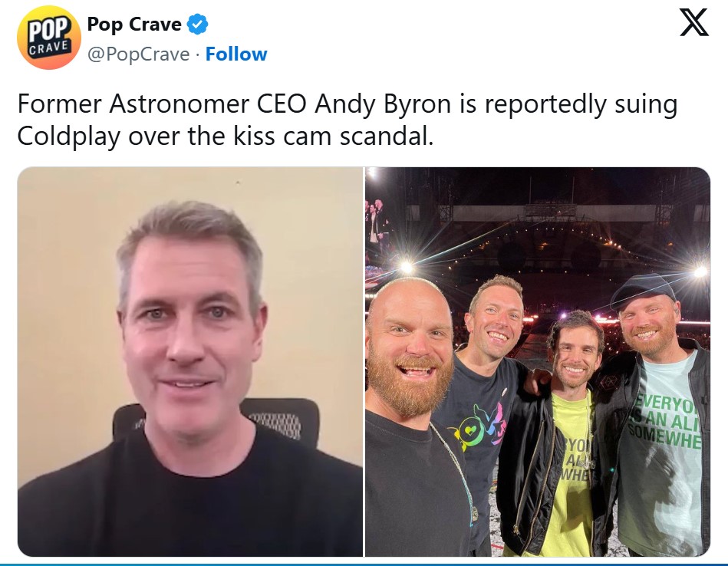Open the @PopCrave handle link
Viewport: 728px width, 566px height.
pos(138,54)
